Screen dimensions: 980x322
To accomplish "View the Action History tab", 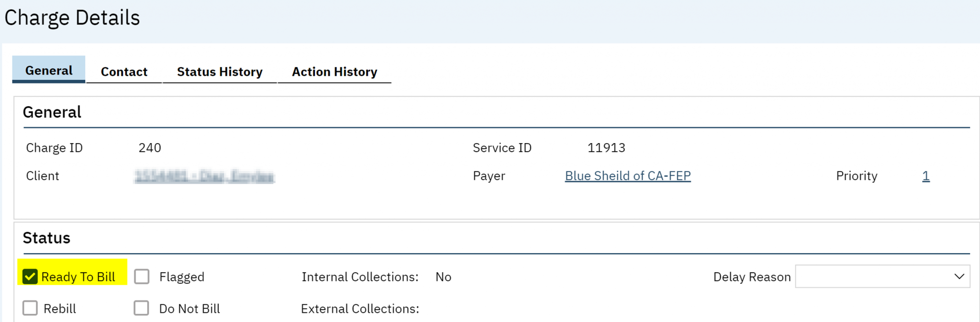I will [334, 72].
